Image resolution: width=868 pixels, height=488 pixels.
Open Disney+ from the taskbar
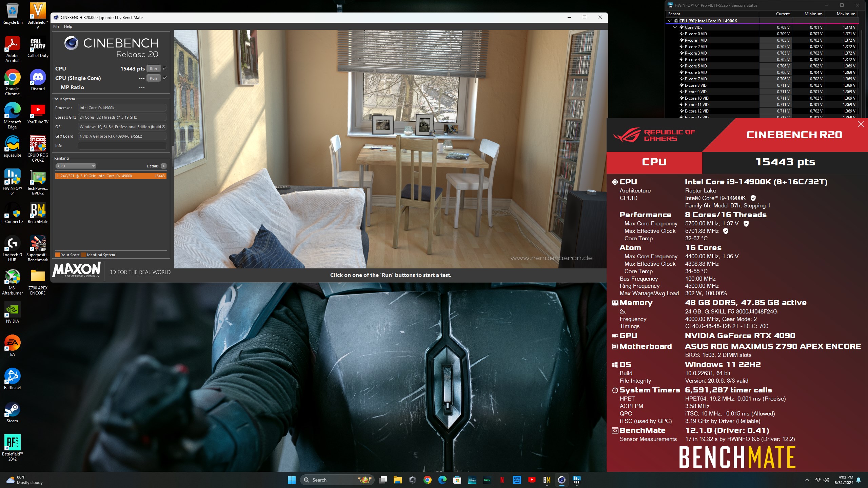click(x=472, y=480)
